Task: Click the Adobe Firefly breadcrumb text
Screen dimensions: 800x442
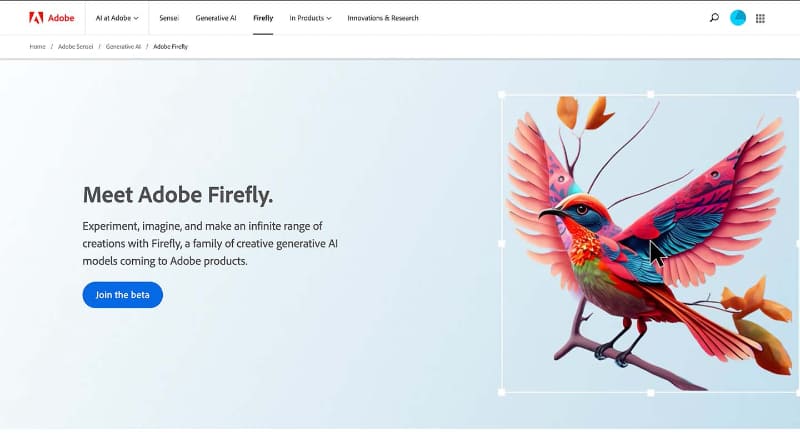Action: point(170,46)
